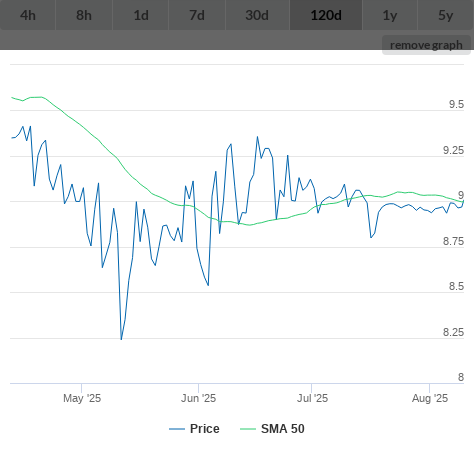The width and height of the screenshot is (474, 455).
Task: Click the 8.75 y-axis value label
Action: pyautogui.click(x=453, y=241)
